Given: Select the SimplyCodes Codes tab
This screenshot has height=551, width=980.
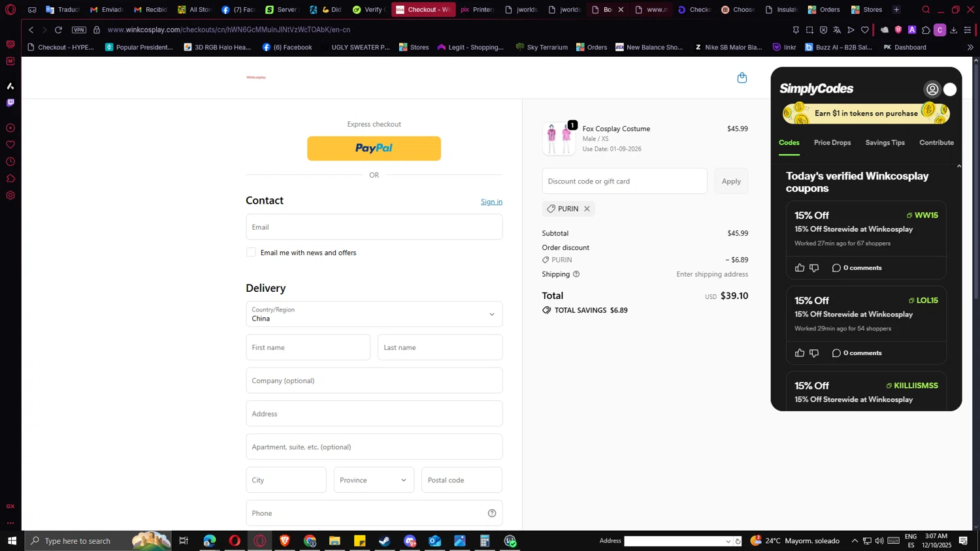Looking at the screenshot, I should point(789,142).
